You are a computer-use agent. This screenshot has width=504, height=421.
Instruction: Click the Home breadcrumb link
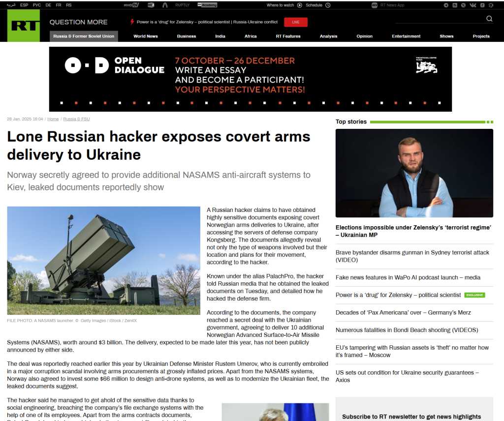coord(53,119)
